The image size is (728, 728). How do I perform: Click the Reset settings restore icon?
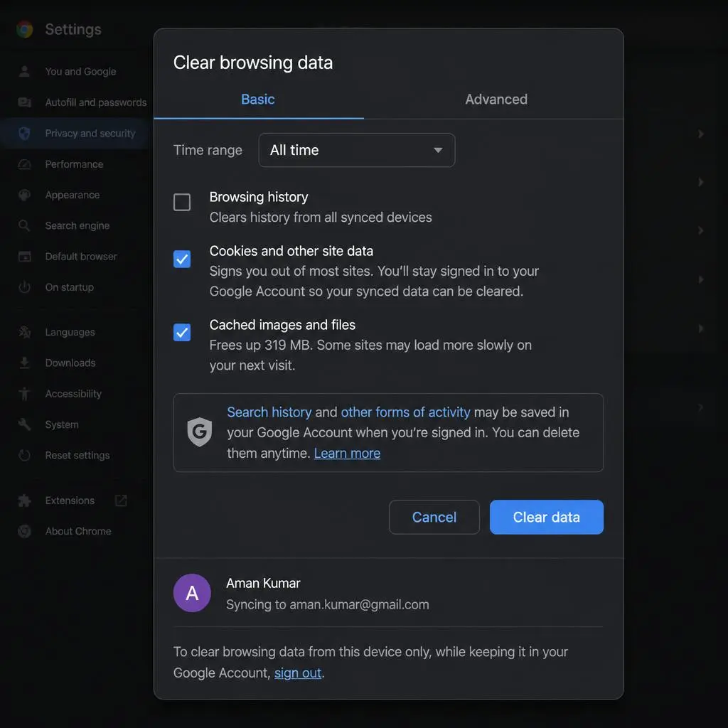pyautogui.click(x=25, y=456)
